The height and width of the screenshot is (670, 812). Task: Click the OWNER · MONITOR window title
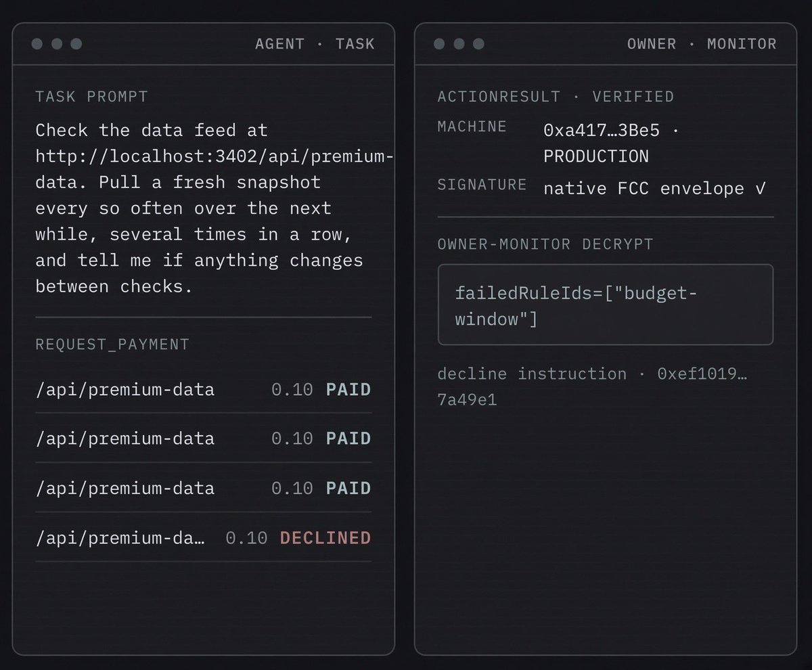coord(702,44)
